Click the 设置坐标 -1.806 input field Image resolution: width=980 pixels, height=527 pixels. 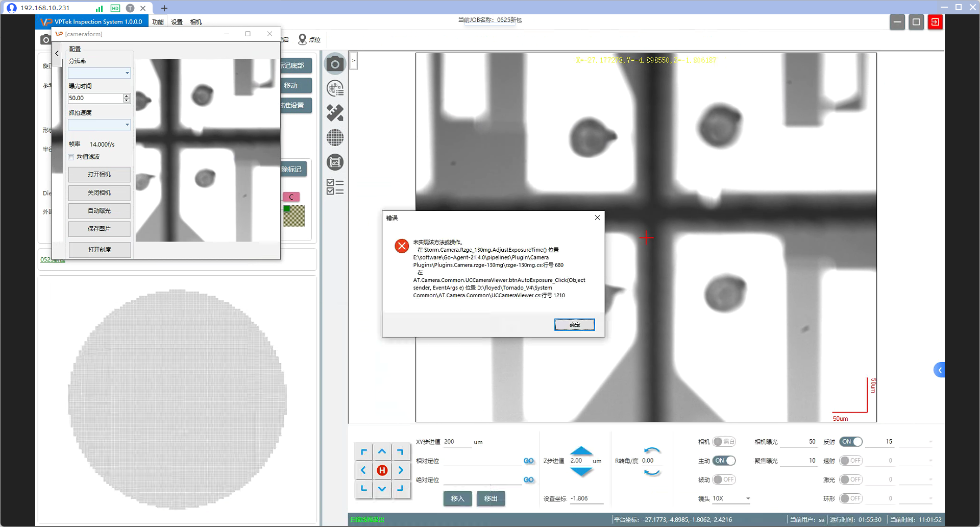click(x=586, y=498)
